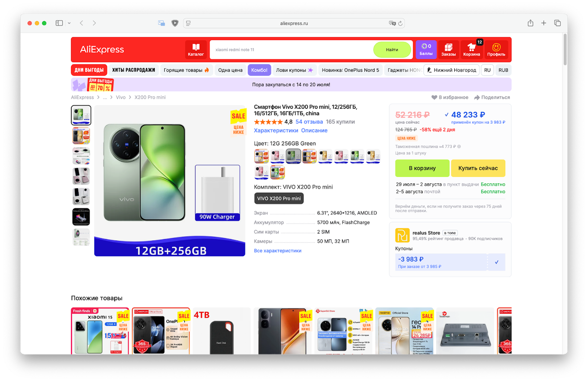This screenshot has width=588, height=381.
Task: Click the Поделиться share arrow
Action: (477, 98)
